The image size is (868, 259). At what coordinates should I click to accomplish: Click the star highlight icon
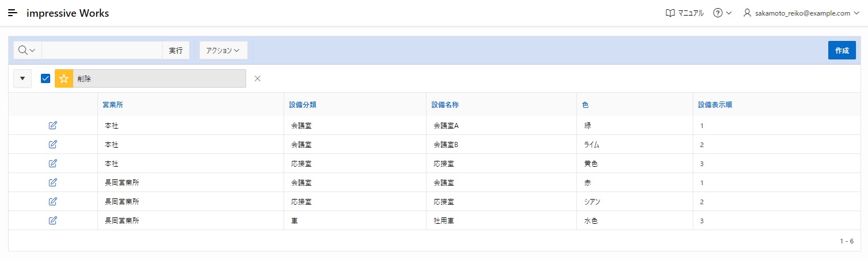click(x=64, y=78)
